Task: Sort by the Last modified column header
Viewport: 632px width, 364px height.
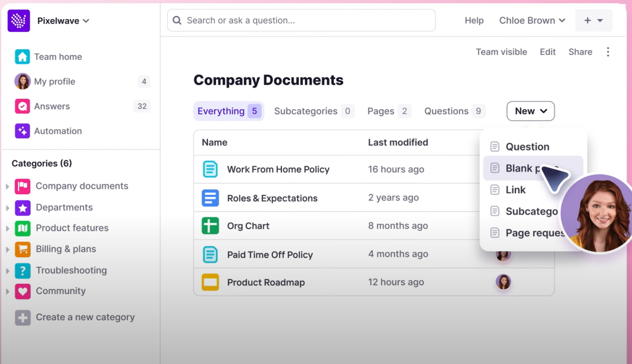Action: pyautogui.click(x=398, y=143)
